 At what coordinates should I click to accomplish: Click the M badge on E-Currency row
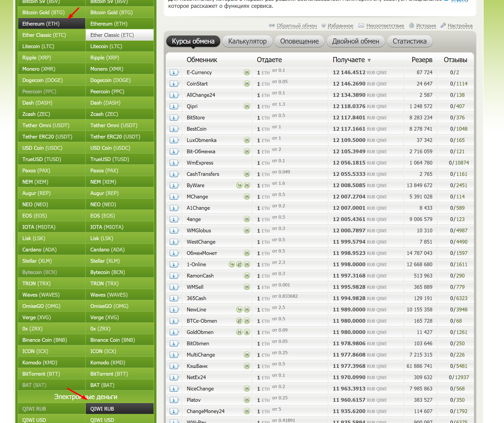247,72
